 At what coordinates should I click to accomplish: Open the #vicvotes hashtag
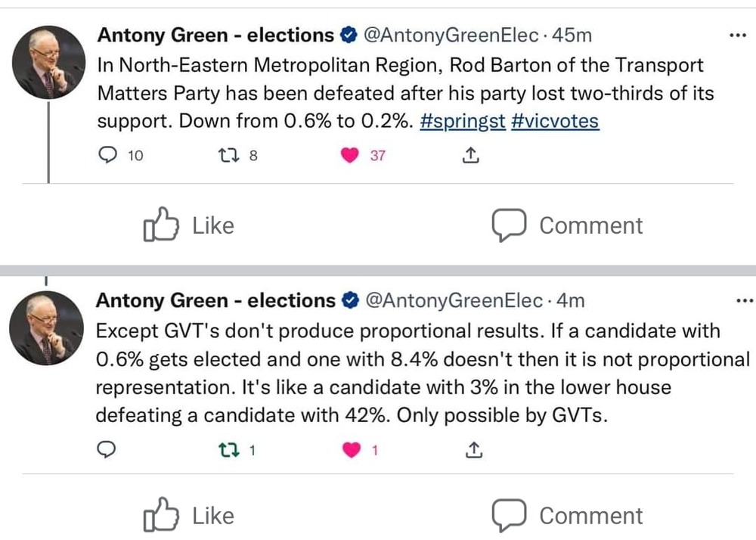pyautogui.click(x=555, y=122)
